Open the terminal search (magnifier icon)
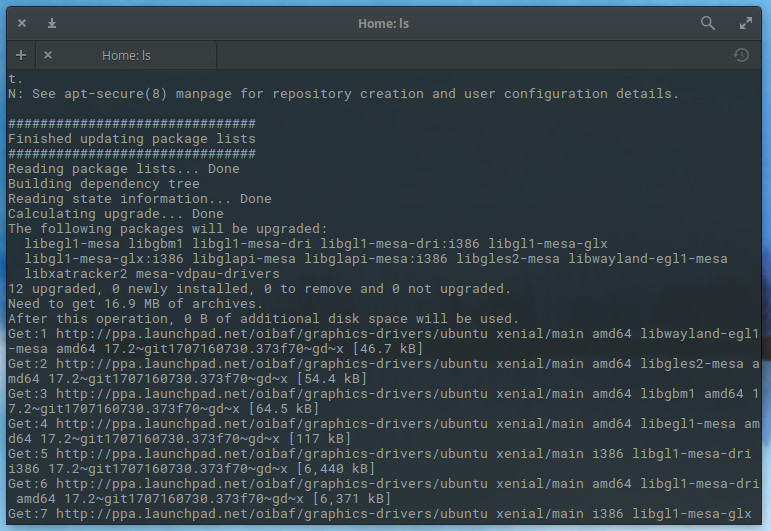The height and width of the screenshot is (531, 771). tap(708, 23)
